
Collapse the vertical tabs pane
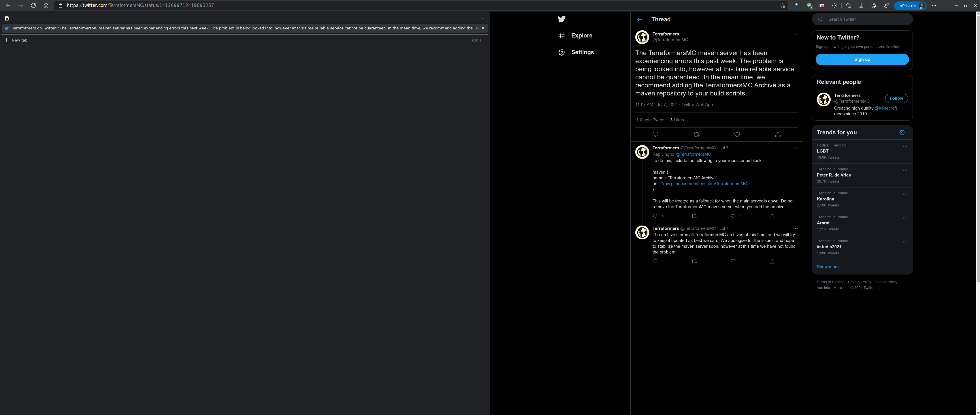click(x=483, y=18)
